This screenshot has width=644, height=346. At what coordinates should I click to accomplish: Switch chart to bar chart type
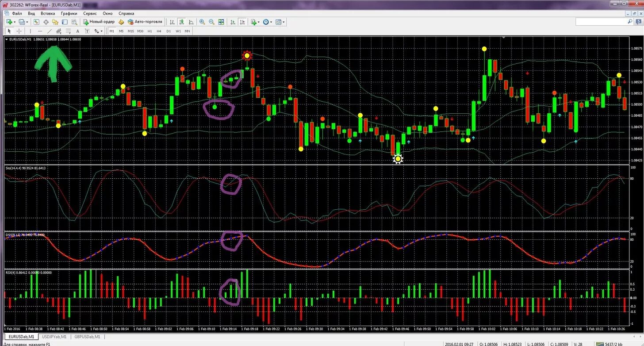(x=172, y=22)
